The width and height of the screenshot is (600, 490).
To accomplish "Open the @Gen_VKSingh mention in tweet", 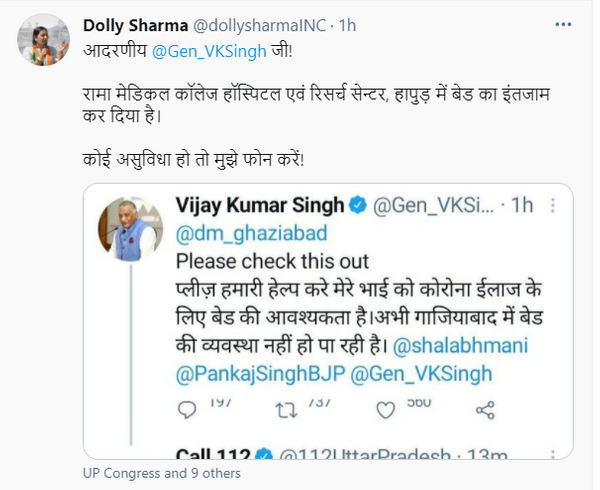I will pos(198,49).
